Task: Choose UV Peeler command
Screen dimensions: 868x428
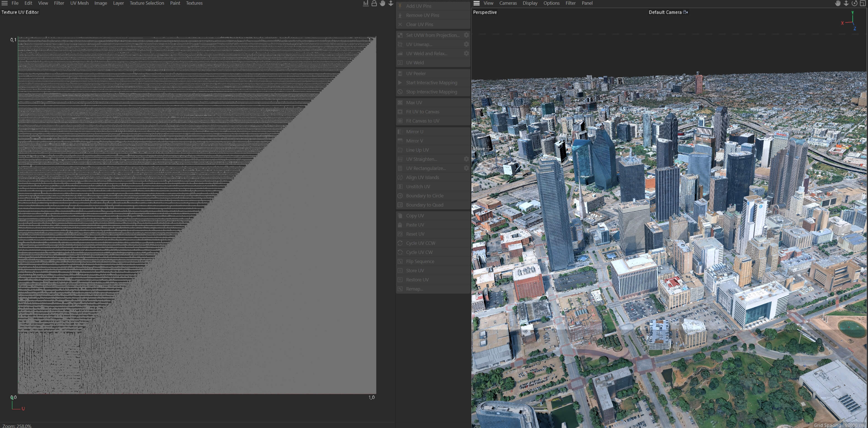Action: pyautogui.click(x=433, y=73)
